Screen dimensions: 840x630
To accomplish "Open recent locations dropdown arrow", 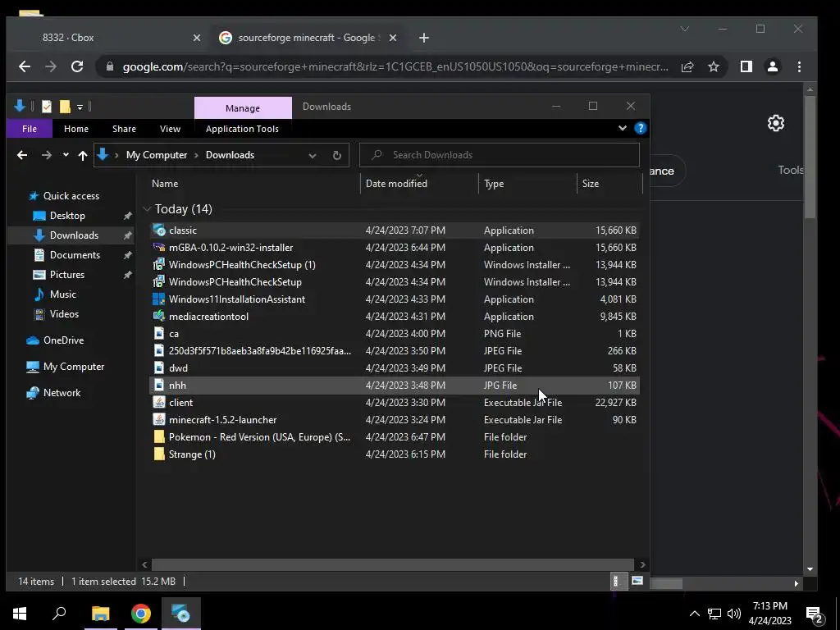I will coord(66,155).
